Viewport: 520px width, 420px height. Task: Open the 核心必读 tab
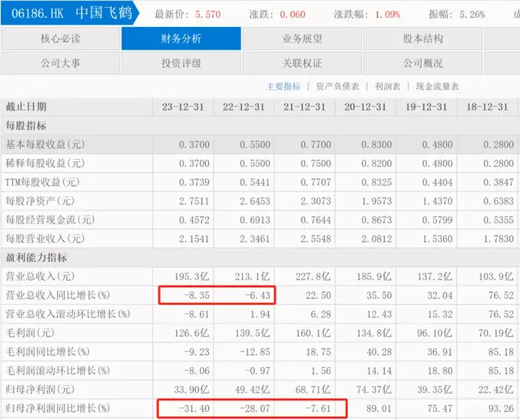(60, 39)
